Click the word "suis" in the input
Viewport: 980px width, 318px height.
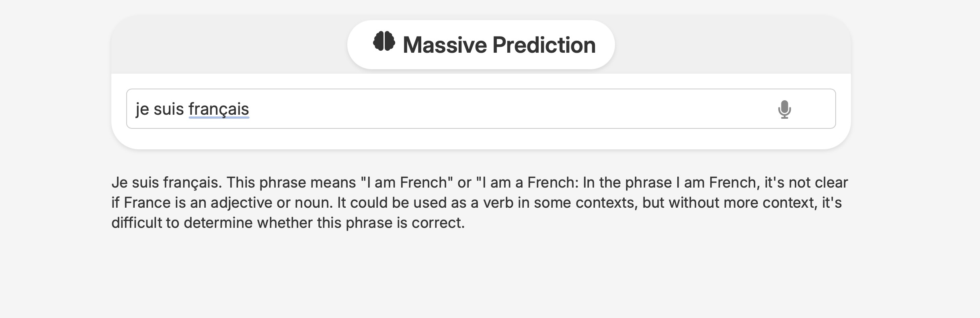pos(168,109)
